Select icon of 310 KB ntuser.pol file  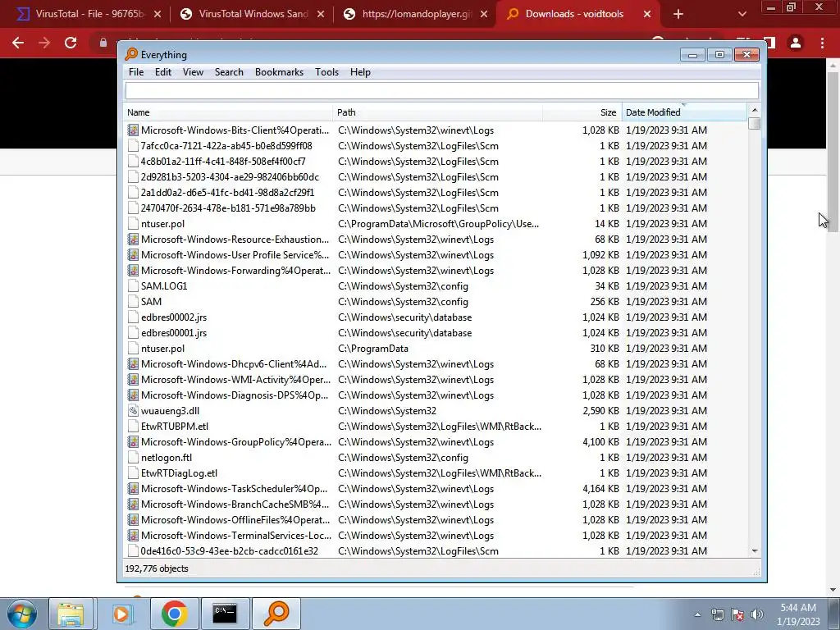[133, 348]
